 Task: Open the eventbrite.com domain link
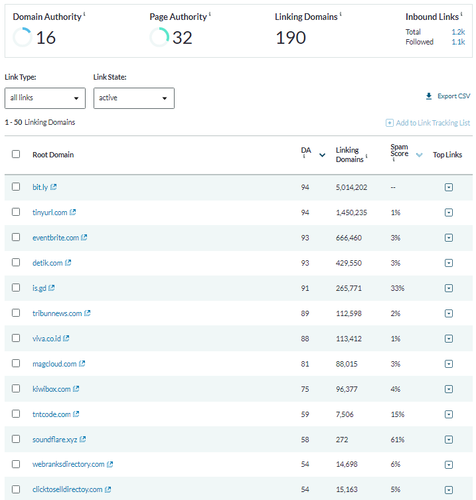(x=56, y=238)
